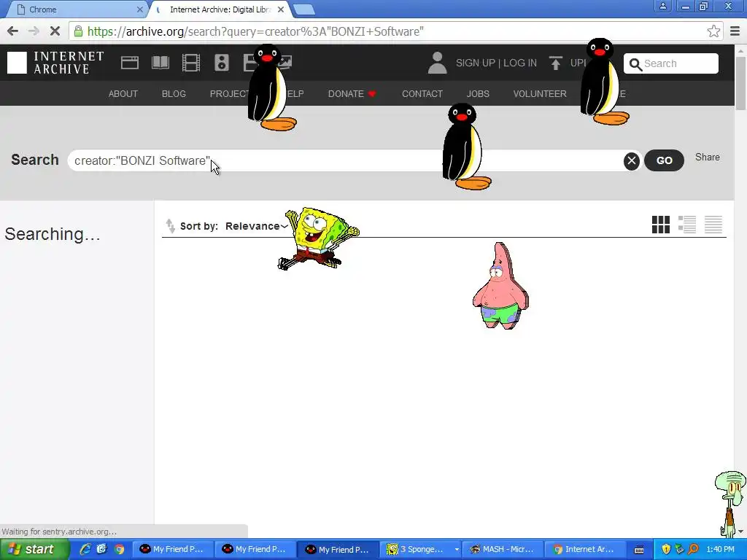Open the Audio speaker icon
Image resolution: width=747 pixels, height=560 pixels.
pos(222,63)
